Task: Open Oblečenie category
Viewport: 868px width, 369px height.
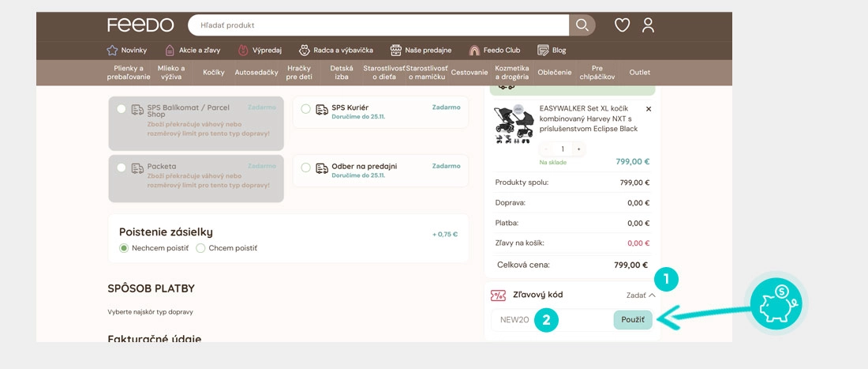Action: pos(555,73)
